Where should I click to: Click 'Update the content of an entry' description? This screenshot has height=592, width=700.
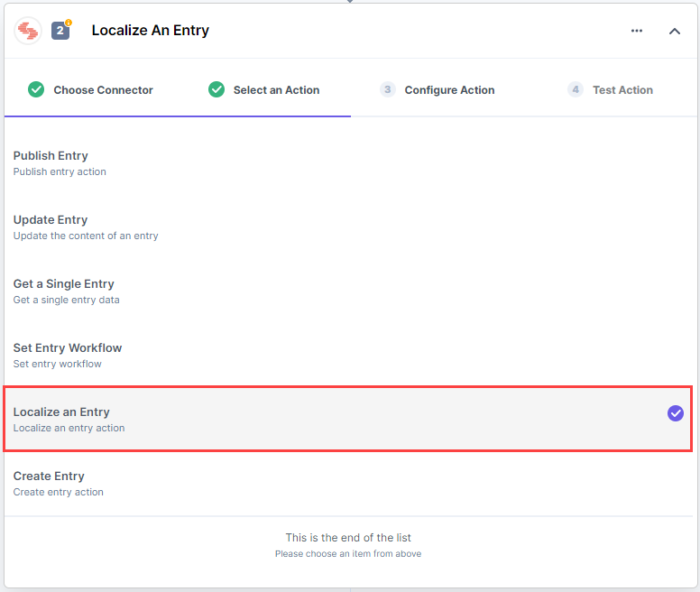86,236
